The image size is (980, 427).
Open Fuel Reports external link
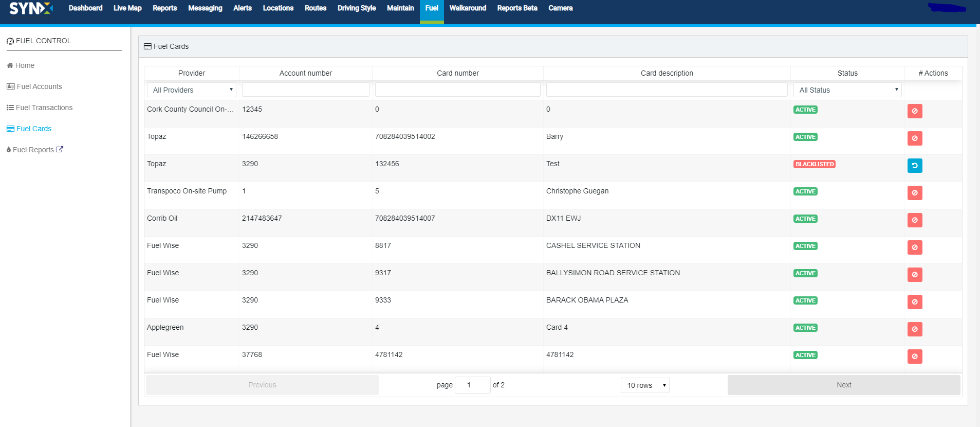coord(34,150)
